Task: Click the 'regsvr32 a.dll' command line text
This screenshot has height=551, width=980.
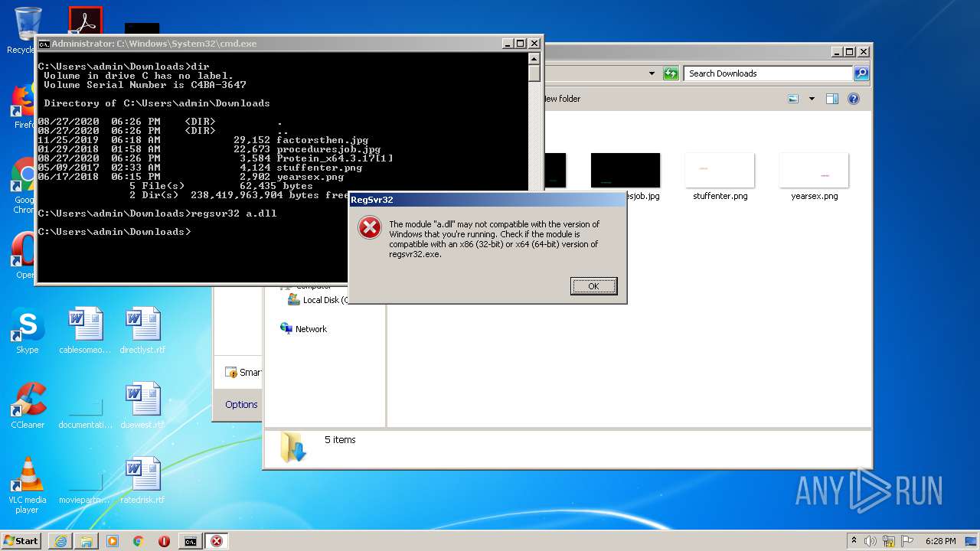Action: point(234,214)
